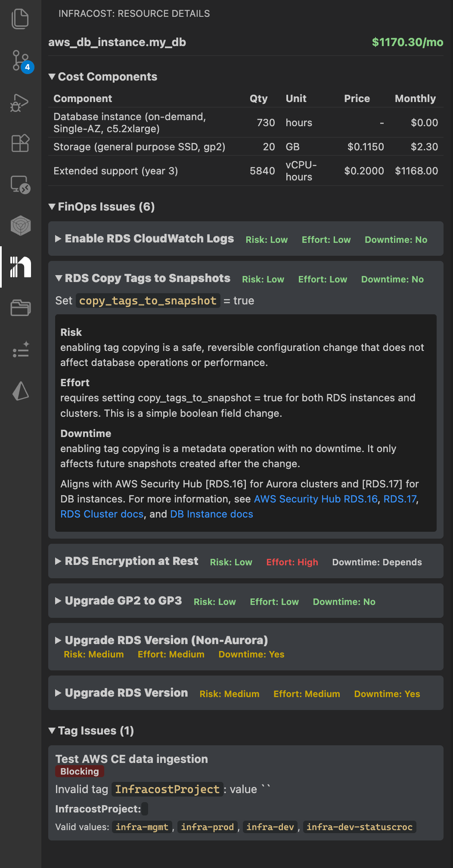The image size is (453, 868).
Task: Click the $1170.30/mo total cost
Action: coord(407,42)
